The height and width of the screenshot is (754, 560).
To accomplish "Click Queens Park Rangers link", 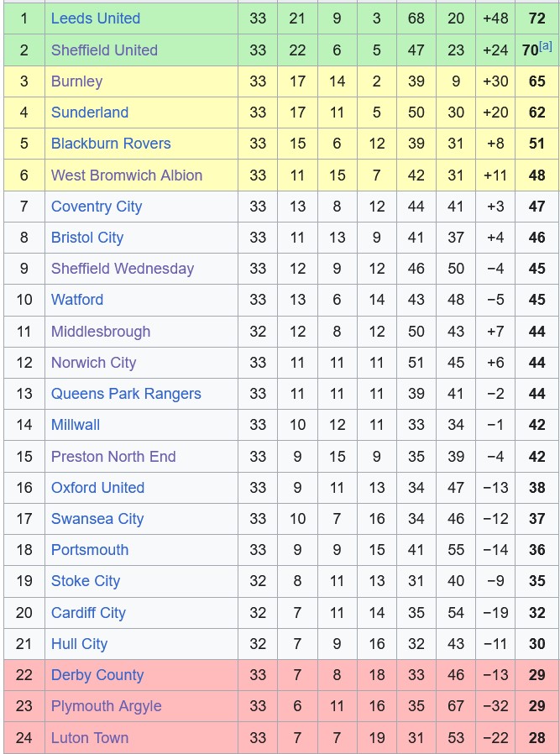I will click(x=126, y=394).
